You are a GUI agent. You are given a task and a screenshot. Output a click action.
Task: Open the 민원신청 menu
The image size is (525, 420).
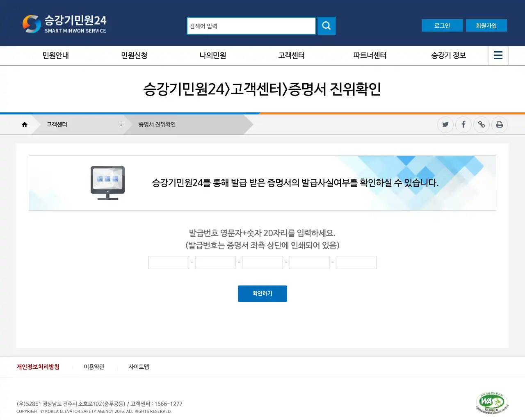click(134, 55)
